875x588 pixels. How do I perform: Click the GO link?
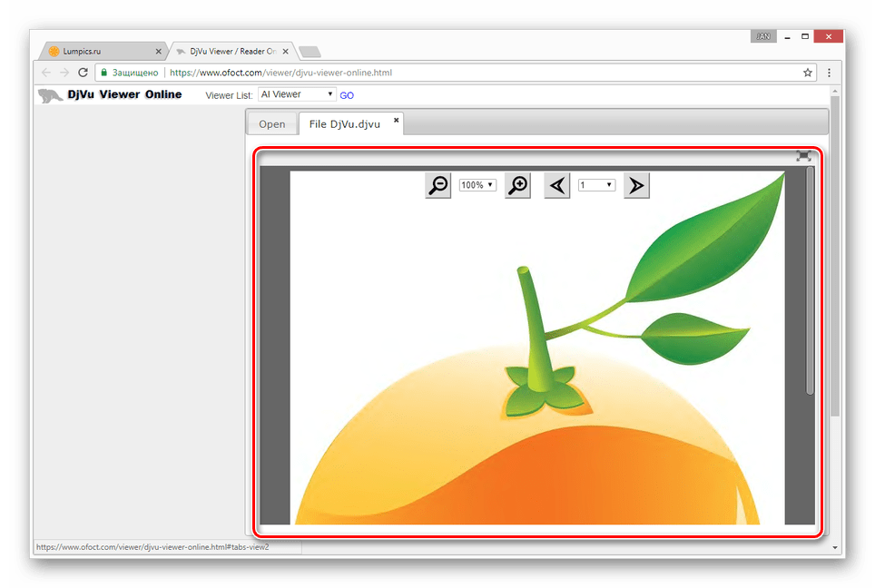(347, 95)
